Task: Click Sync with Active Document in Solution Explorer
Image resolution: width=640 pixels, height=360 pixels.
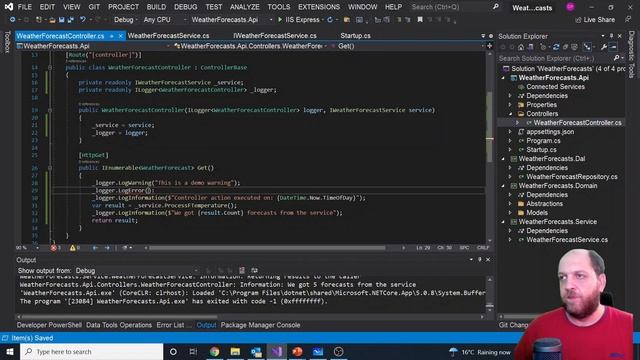Action: pos(556,47)
